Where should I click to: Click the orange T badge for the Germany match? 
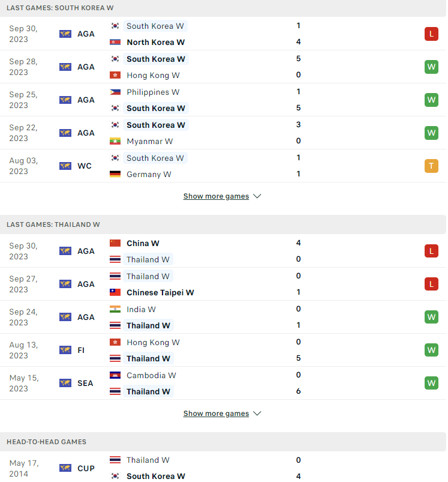431,166
